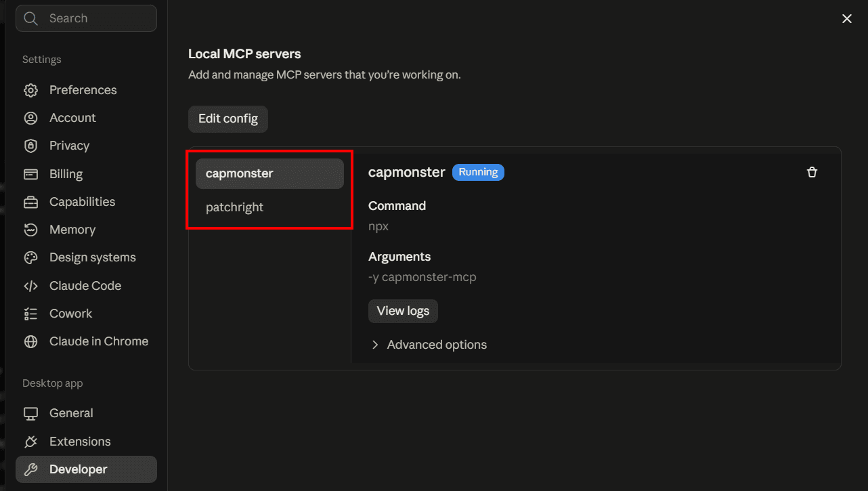Click the Preferences gear icon

[30, 90]
